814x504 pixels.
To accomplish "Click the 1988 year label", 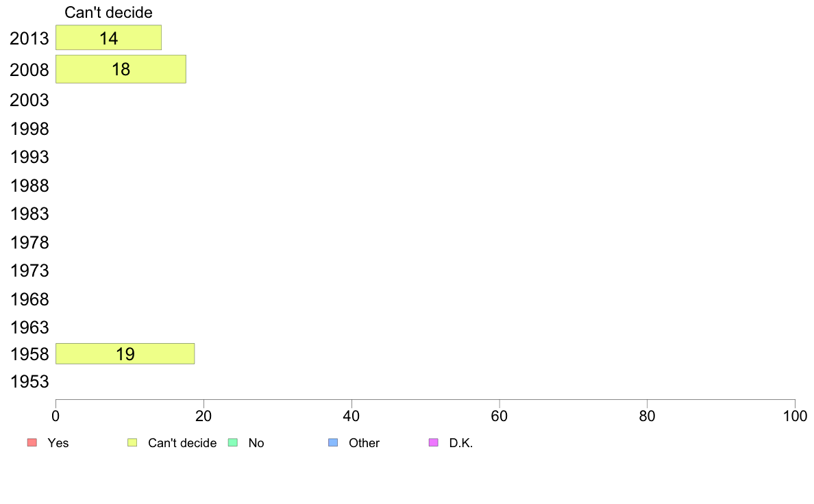I will [29, 186].
